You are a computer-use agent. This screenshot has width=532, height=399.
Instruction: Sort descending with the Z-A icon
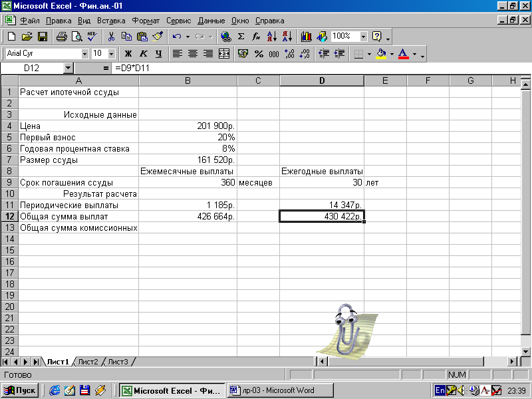point(287,37)
